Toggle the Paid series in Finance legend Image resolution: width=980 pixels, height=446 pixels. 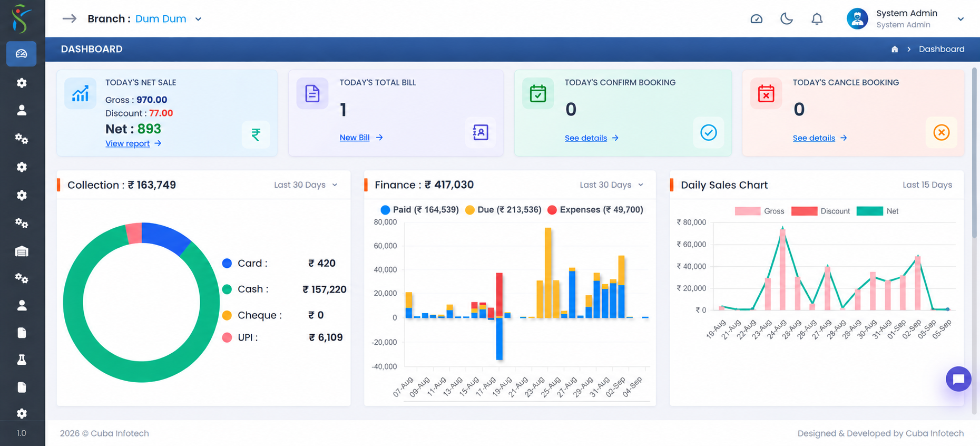click(x=419, y=210)
